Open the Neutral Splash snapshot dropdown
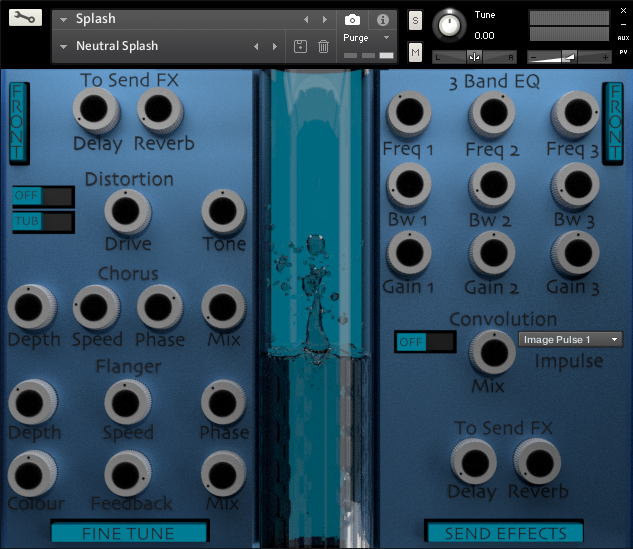 pyautogui.click(x=63, y=46)
